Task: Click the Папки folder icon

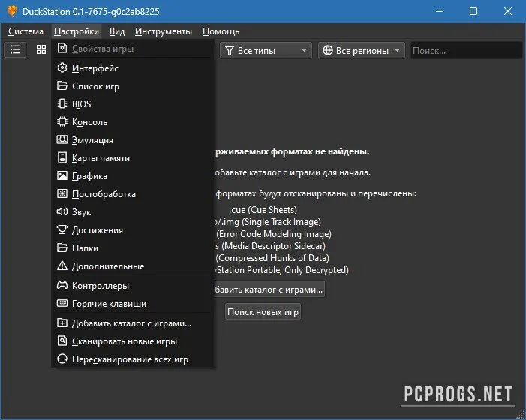Action: click(x=62, y=248)
